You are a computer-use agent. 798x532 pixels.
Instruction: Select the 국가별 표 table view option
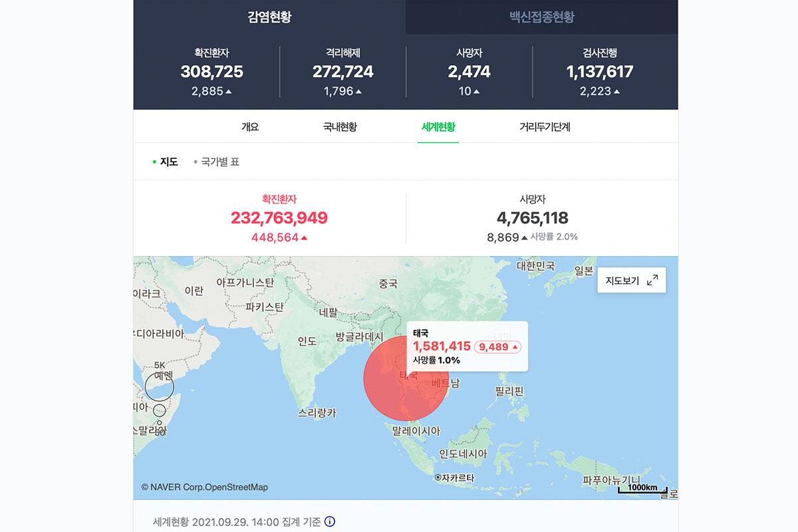point(219,162)
